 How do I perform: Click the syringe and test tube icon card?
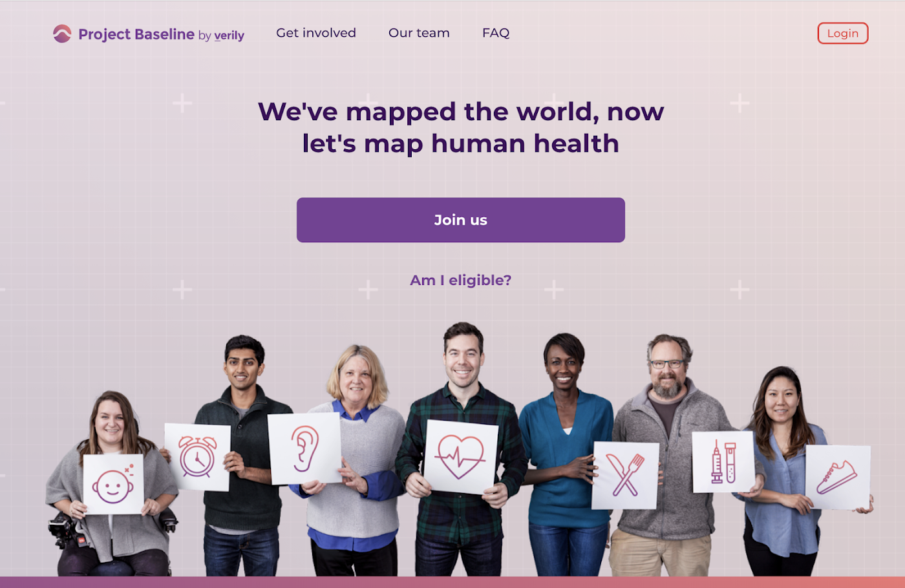pos(723,462)
